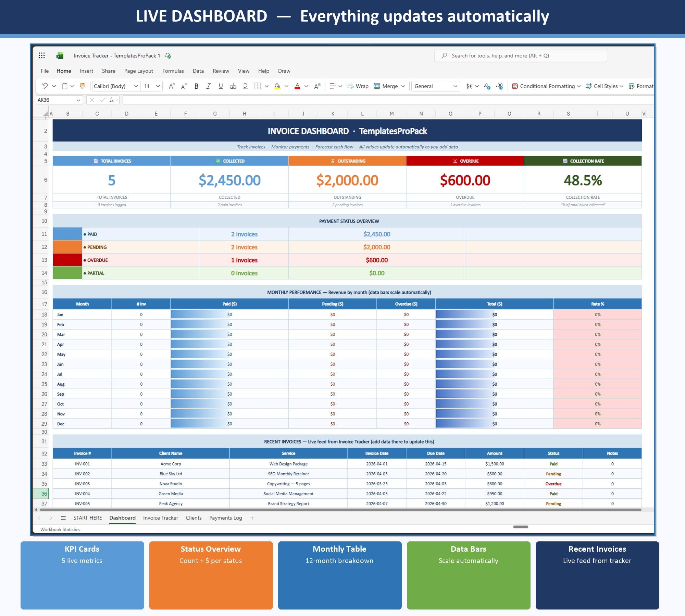Click the search for tools box
The image size is (685, 616).
pos(521,55)
